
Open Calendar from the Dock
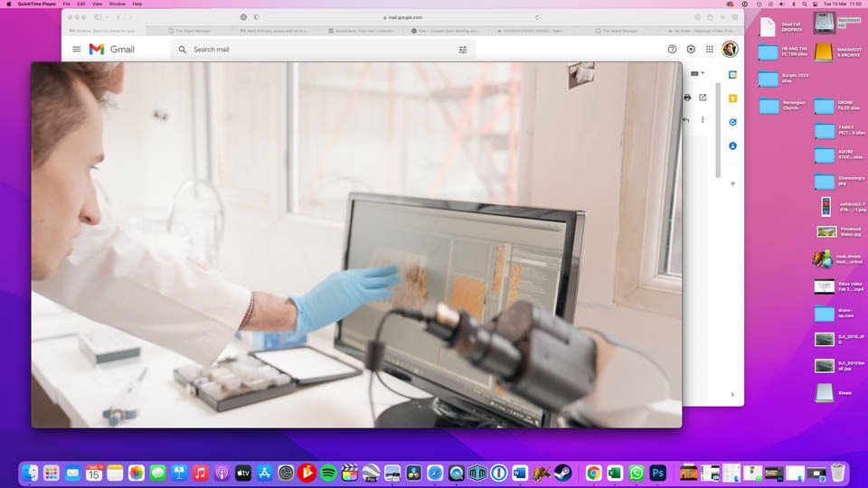pos(94,473)
